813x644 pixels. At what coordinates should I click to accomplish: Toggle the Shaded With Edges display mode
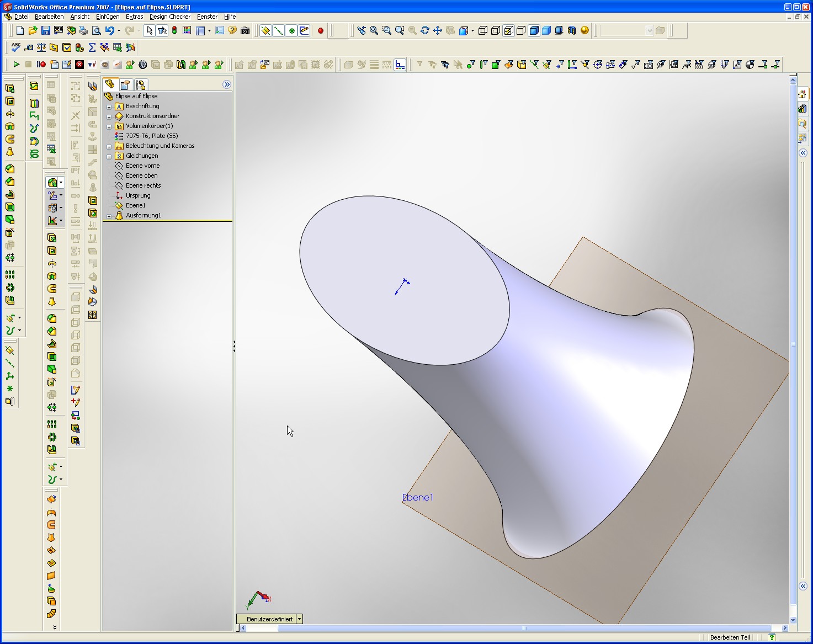[x=534, y=30]
